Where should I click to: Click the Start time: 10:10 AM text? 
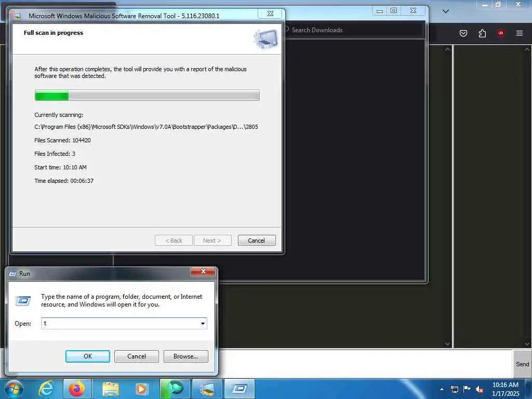60,168
